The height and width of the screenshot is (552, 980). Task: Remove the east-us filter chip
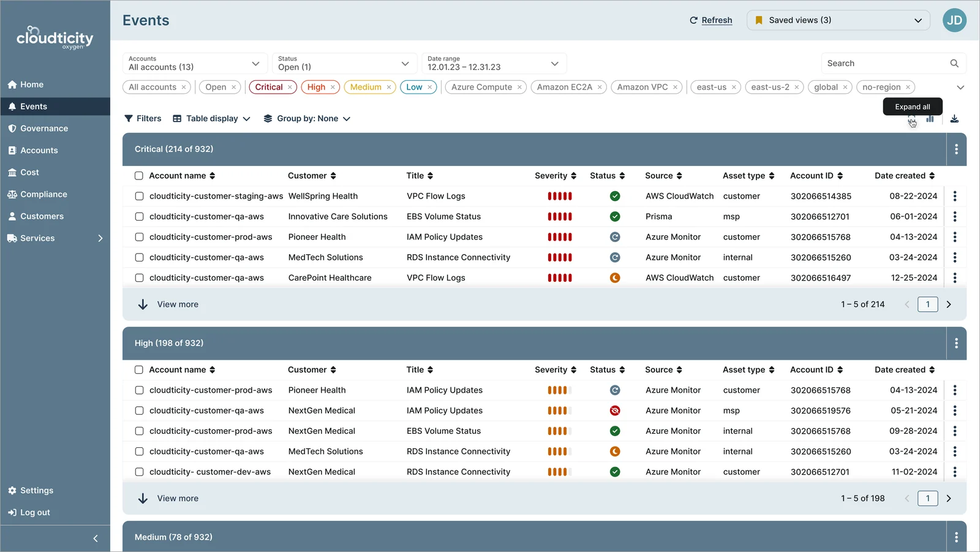tap(734, 87)
